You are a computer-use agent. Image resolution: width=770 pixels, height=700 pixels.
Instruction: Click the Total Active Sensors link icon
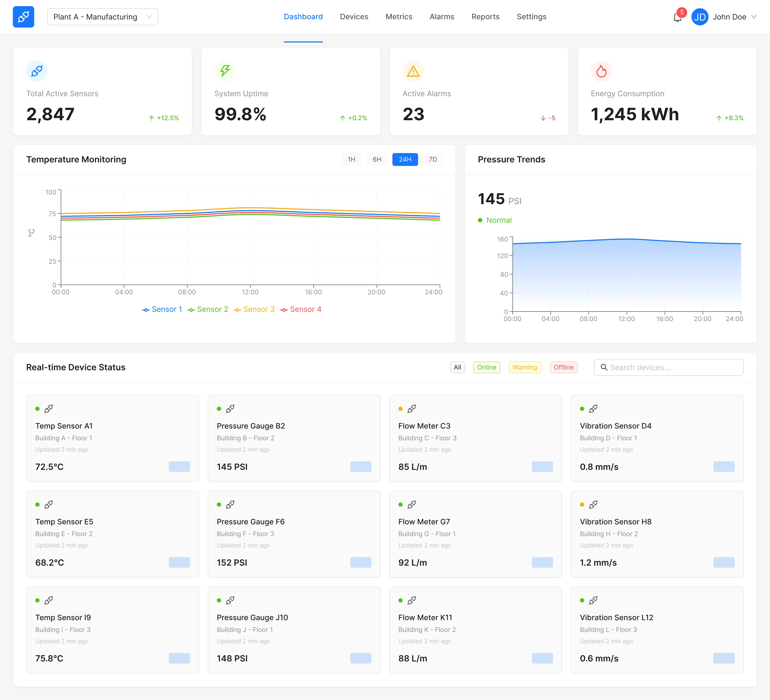[37, 71]
